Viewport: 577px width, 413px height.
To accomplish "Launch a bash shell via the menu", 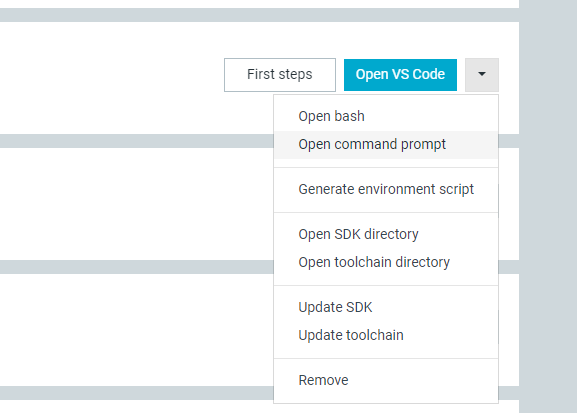I will coord(386,116).
